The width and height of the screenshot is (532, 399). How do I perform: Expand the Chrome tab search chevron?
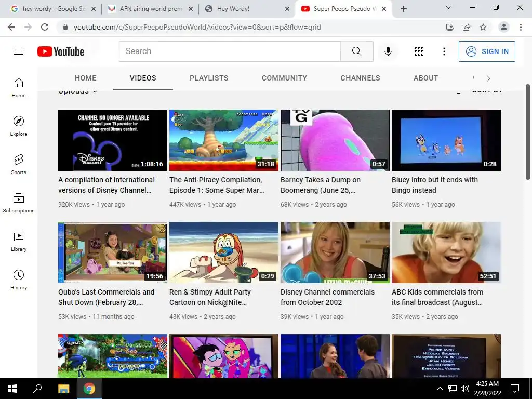click(448, 7)
